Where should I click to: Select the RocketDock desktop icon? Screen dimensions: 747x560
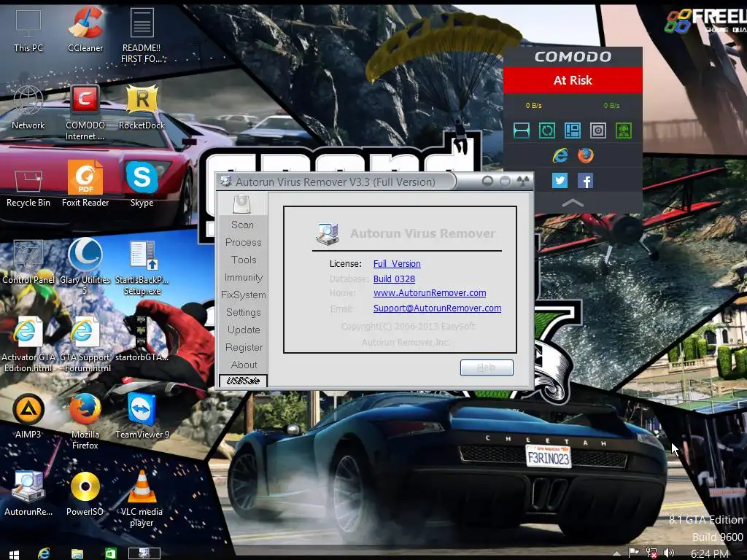pos(142,107)
